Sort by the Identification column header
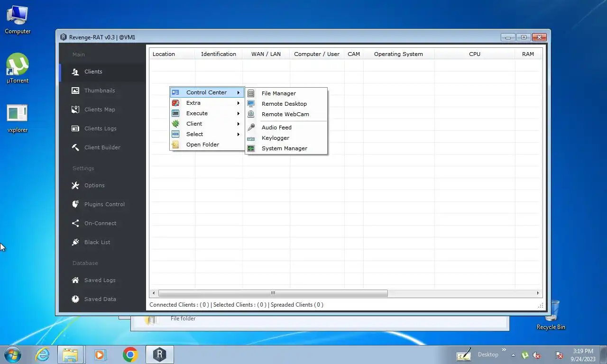 coord(219,54)
